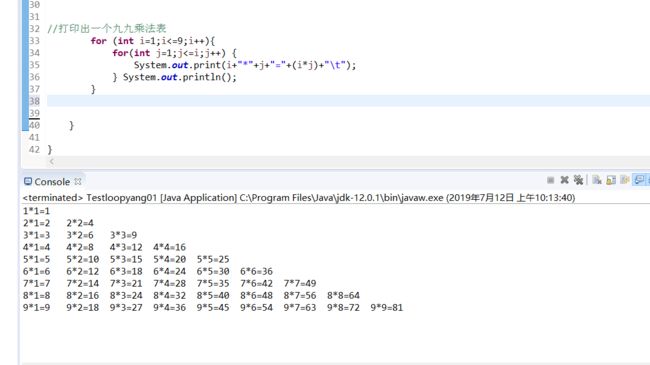This screenshot has height=365, width=650.
Task: Click line number 33 in the gutter
Action: click(x=34, y=41)
